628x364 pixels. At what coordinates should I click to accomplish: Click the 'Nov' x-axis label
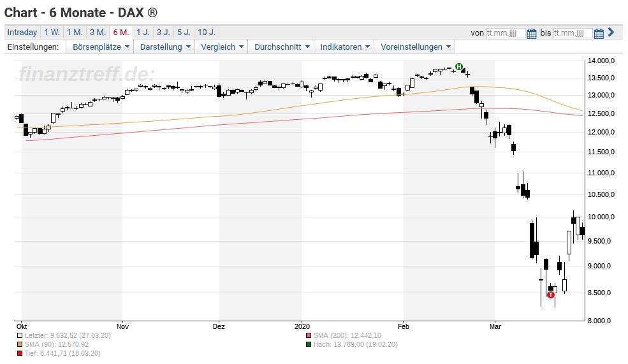122,326
